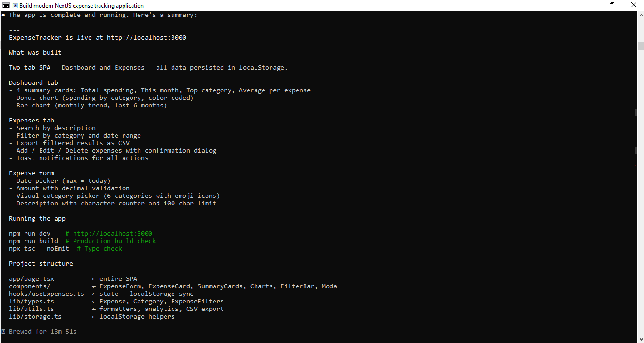The width and height of the screenshot is (644, 343).
Task: Click the scrollbar up arrow
Action: coord(640,14)
